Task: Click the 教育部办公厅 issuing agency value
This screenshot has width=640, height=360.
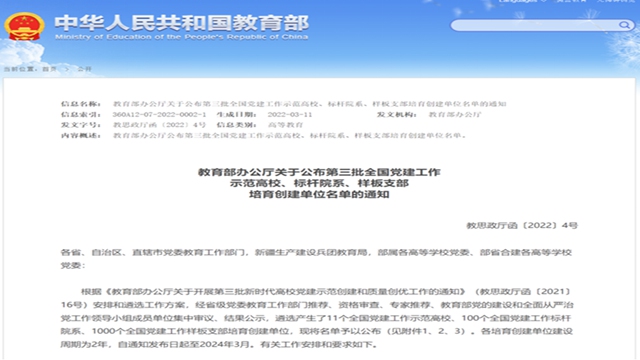Action: pos(455,115)
